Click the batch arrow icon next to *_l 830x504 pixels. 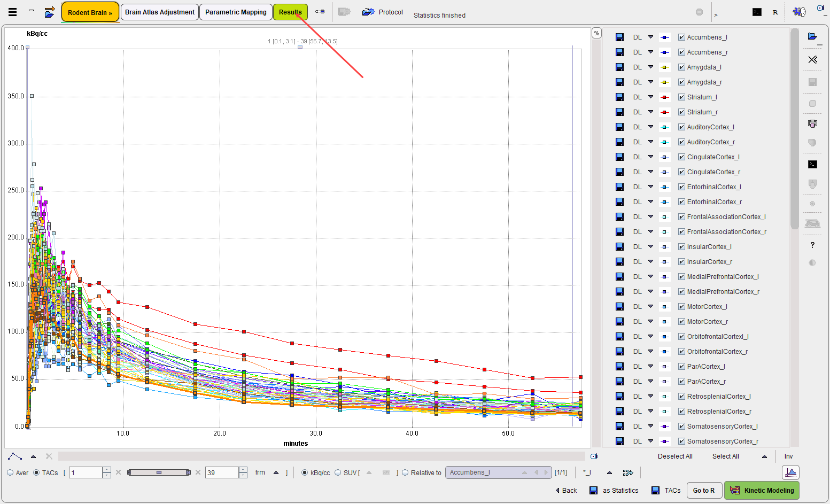coord(628,472)
